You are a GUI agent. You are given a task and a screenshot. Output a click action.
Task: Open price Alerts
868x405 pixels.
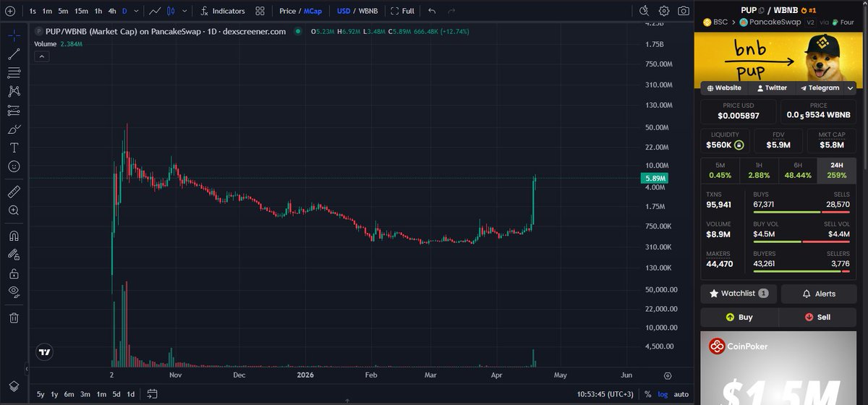tap(819, 294)
